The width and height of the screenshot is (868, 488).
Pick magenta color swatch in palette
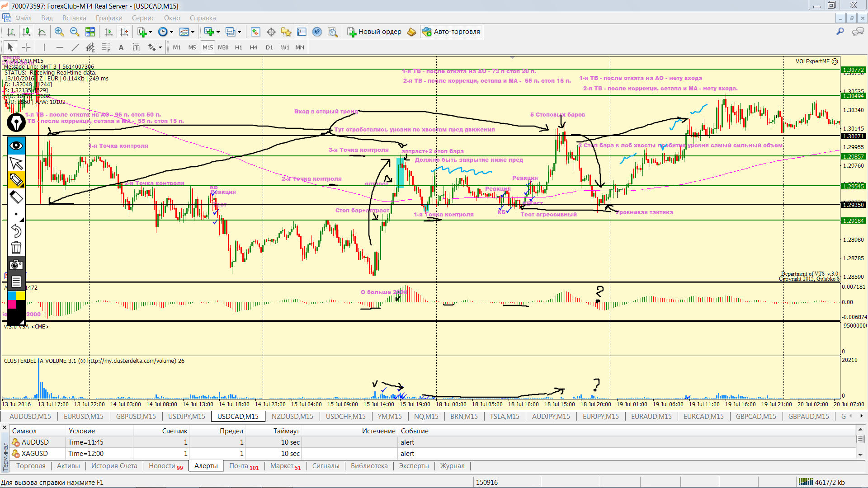tap(12, 305)
